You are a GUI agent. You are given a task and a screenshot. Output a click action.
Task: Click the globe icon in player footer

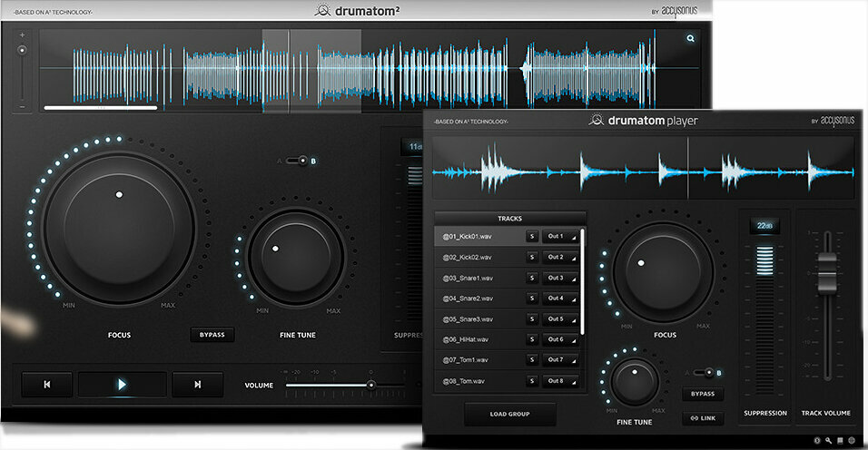point(852,441)
